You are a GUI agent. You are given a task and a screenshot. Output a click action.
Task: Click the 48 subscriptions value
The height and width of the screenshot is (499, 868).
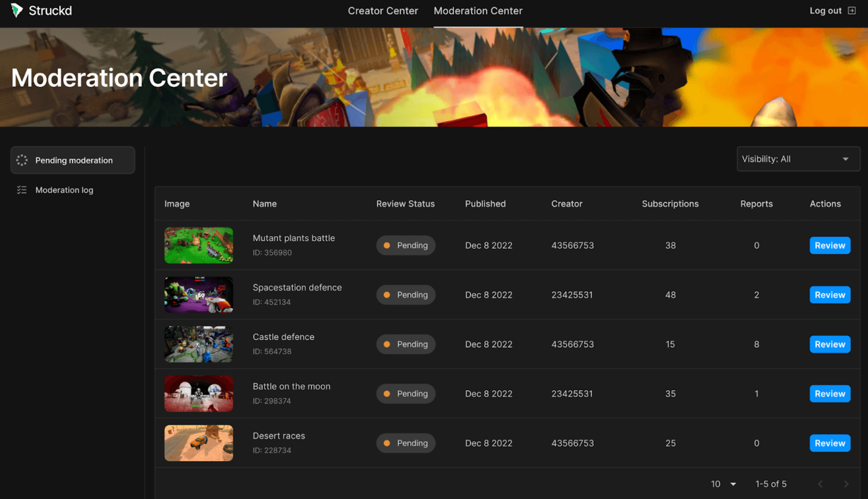(670, 295)
